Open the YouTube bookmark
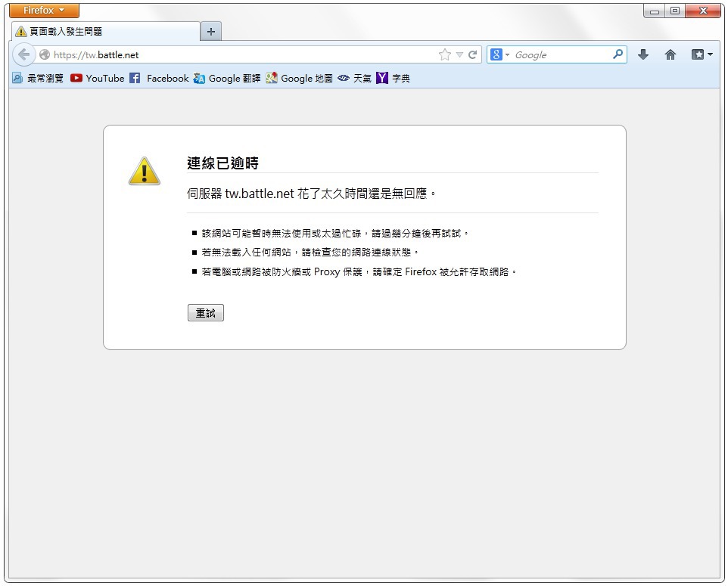The width and height of the screenshot is (728, 586). (98, 79)
